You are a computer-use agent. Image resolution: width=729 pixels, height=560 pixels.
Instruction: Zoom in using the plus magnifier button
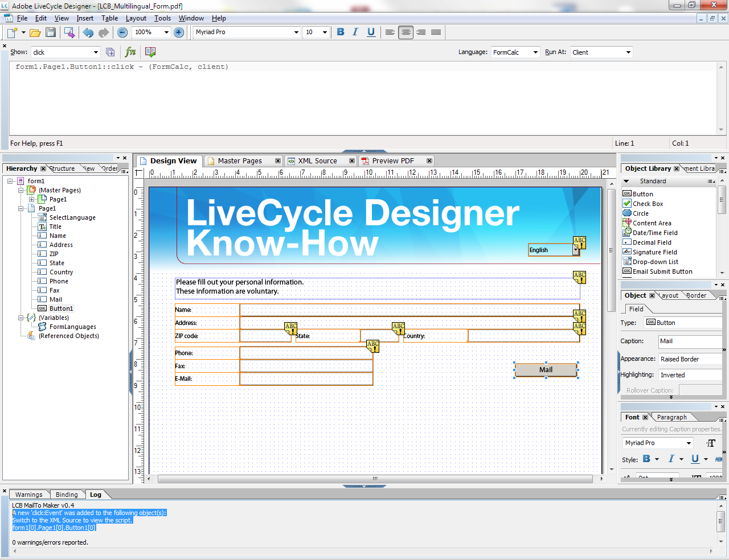click(179, 32)
